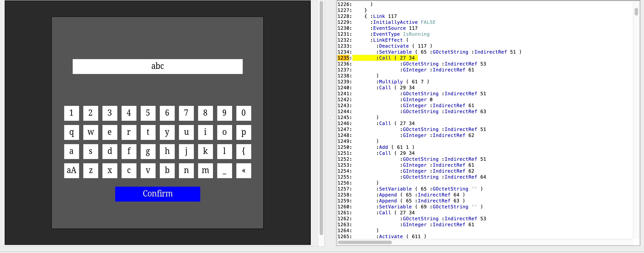Toggle the aA case switch key
Viewport: 644px width, 253px height.
(71, 171)
